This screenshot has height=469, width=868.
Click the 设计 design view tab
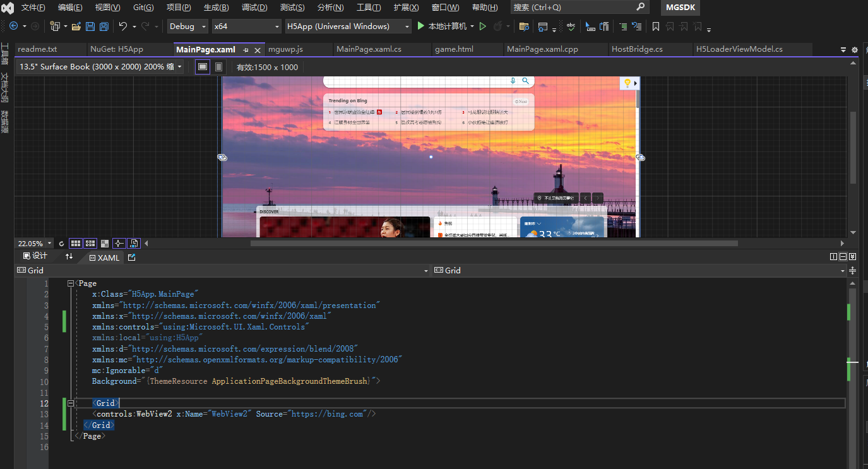coord(35,256)
